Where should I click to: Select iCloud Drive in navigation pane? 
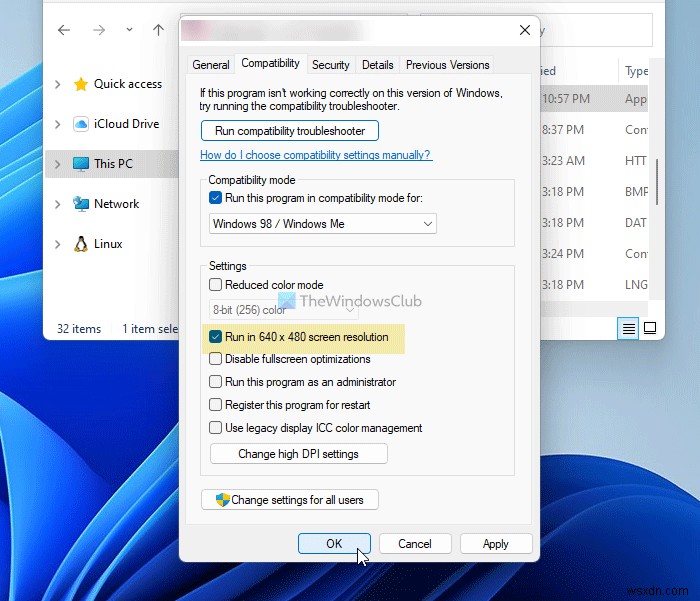[126, 124]
